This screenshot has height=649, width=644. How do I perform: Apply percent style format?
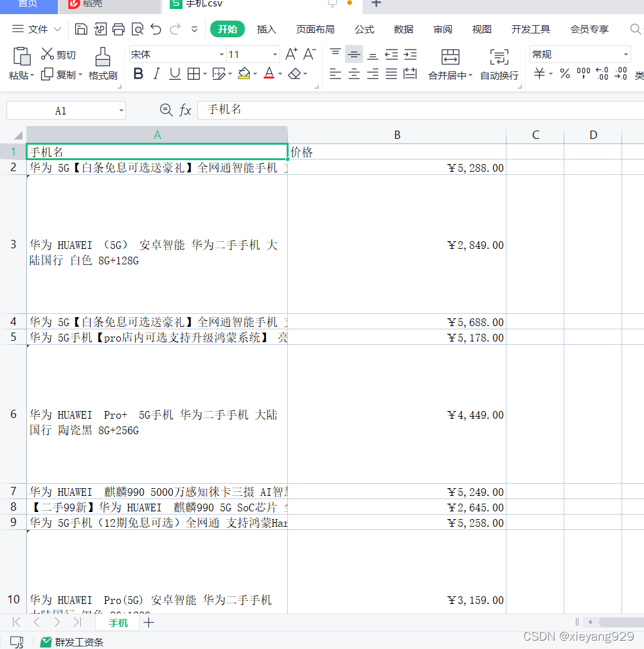click(564, 74)
